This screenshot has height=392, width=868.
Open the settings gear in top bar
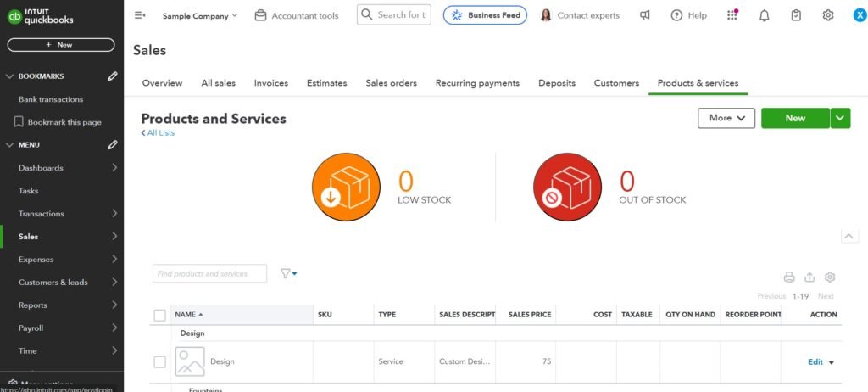click(x=827, y=15)
